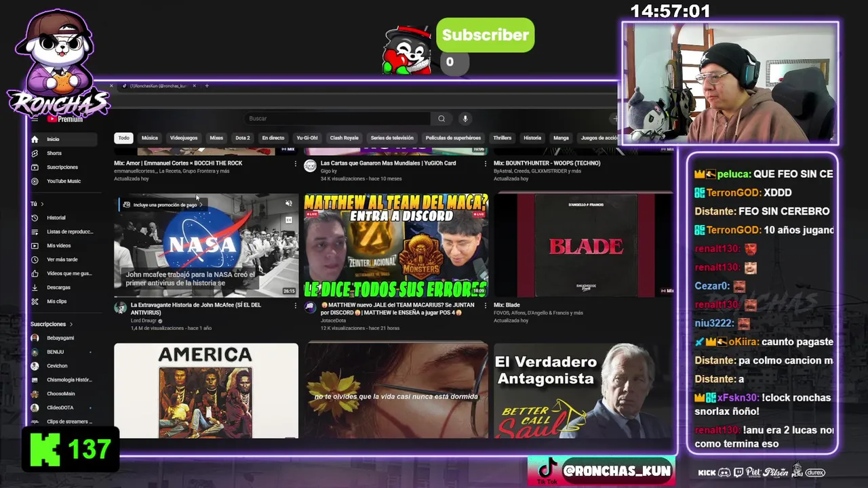868x488 pixels.
Task: Select the Yu-Gi-Oh! filter chip
Action: click(x=307, y=138)
